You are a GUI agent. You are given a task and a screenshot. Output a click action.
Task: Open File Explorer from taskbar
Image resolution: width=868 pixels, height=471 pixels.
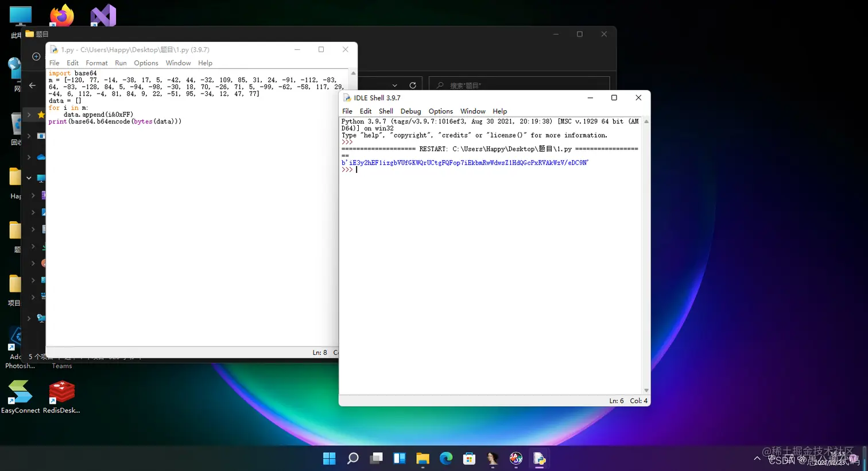click(423, 458)
